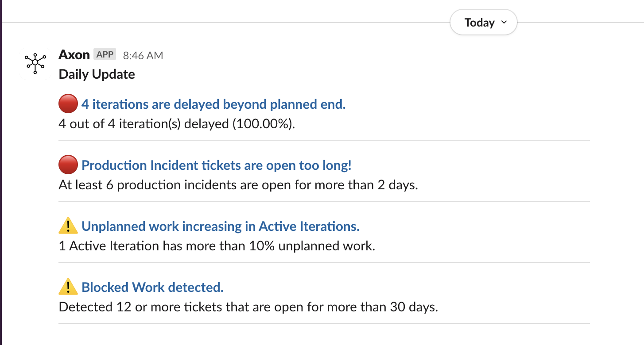644x345 pixels.
Task: Click the dark sidebar edge at left
Action: (1, 172)
